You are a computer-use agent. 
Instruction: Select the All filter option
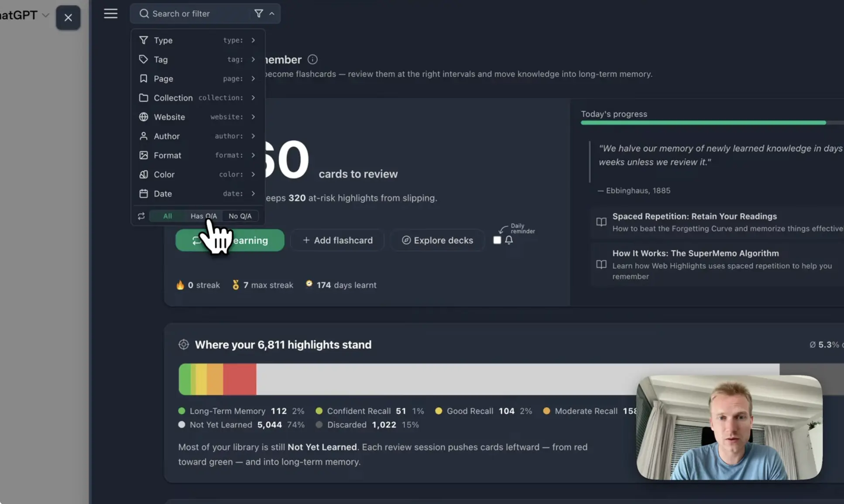pos(168,216)
